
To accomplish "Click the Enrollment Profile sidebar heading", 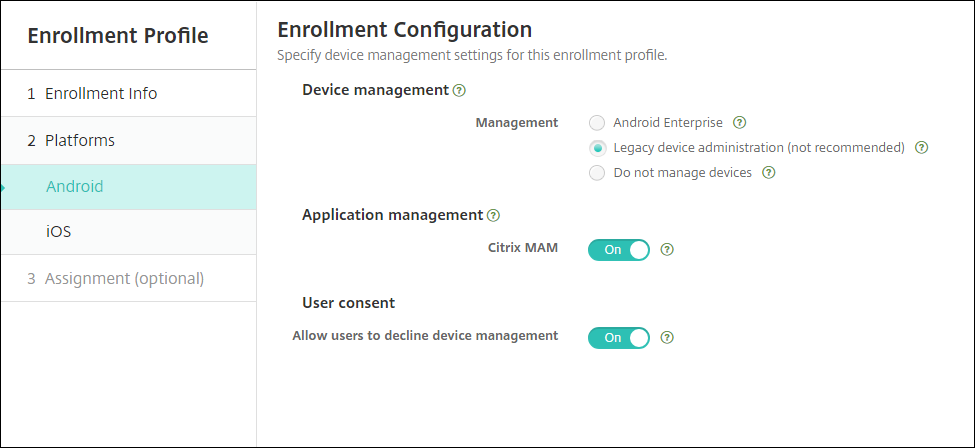I will point(118,36).
